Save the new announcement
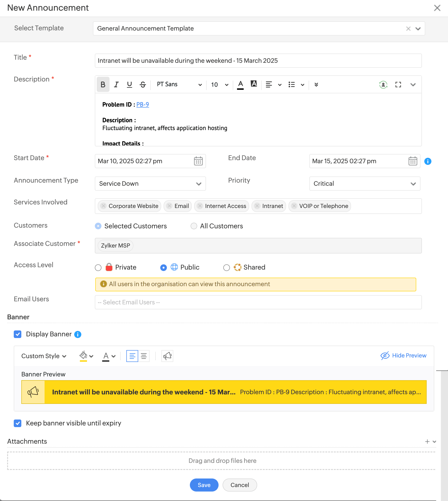This screenshot has height=501, width=448. [204, 485]
